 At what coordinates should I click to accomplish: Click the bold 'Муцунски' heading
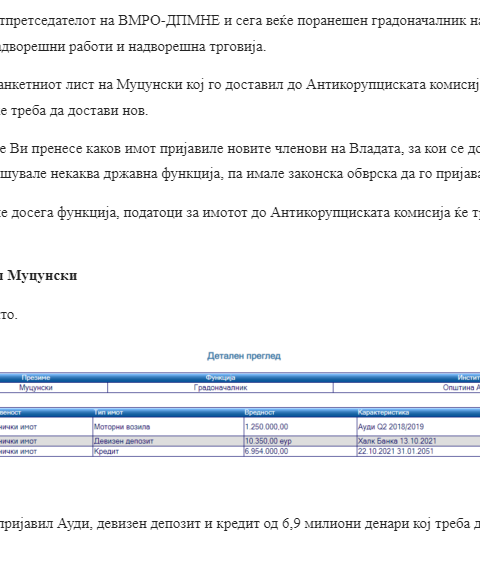tap(42, 276)
